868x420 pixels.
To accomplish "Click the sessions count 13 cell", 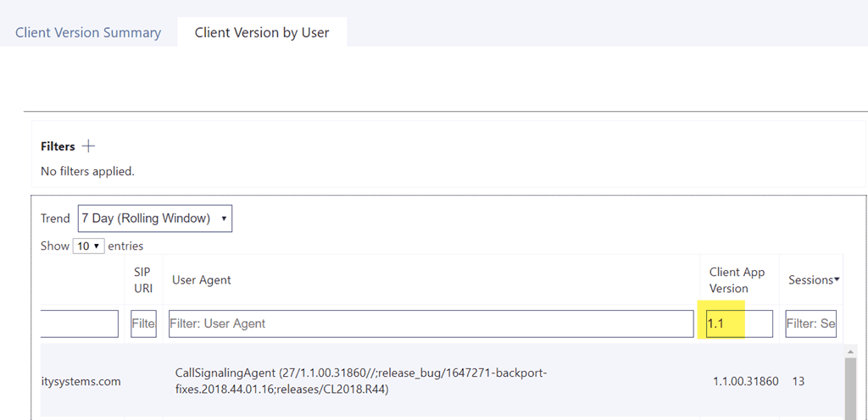I will tap(798, 381).
